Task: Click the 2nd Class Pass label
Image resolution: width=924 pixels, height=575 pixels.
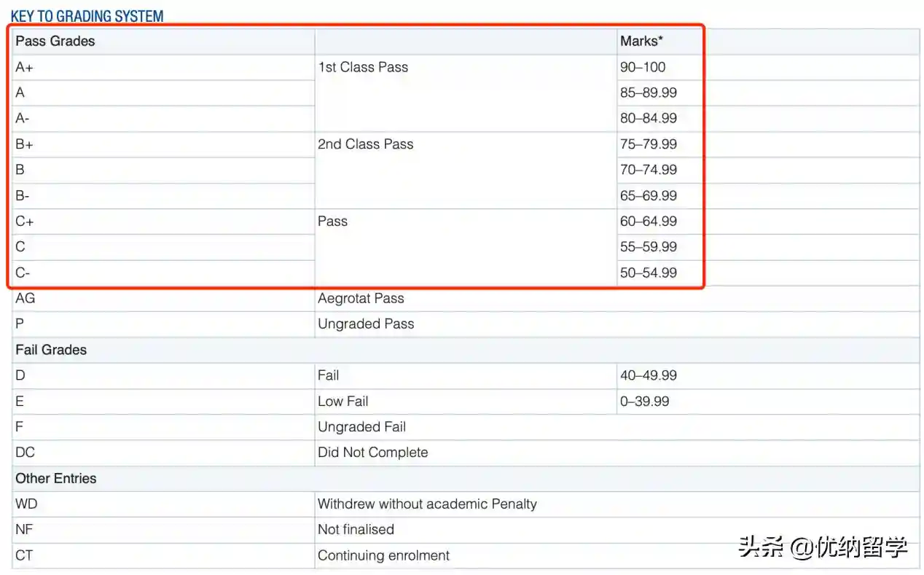Action: tap(365, 144)
